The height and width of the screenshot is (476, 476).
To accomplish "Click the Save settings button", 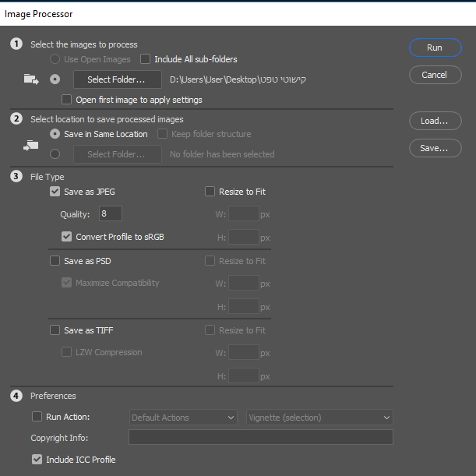I will click(x=435, y=148).
